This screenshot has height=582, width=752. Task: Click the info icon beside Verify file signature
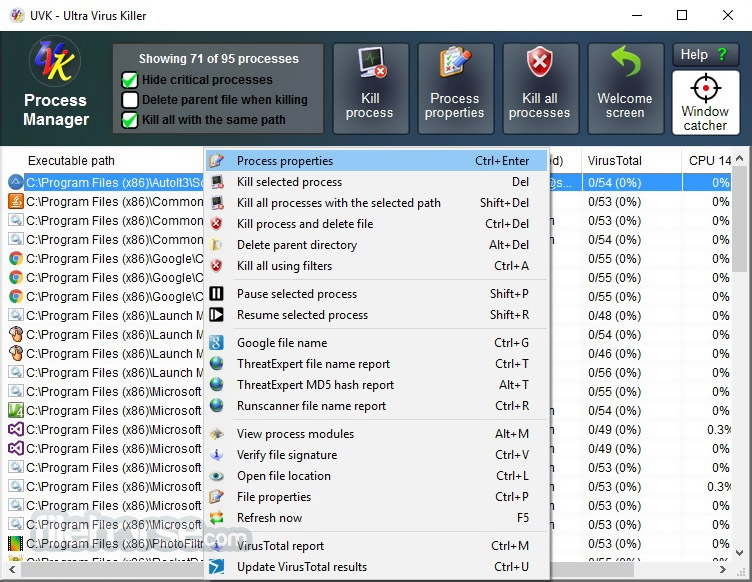coord(217,454)
